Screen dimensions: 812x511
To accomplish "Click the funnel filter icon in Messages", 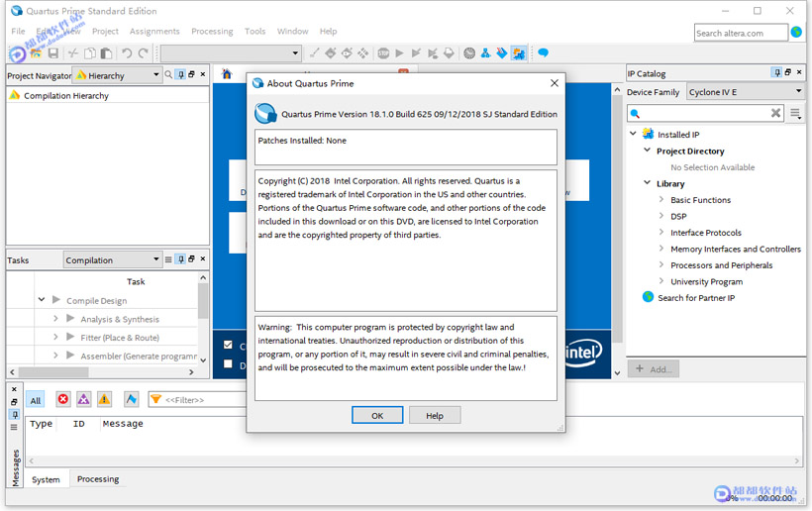I will click(155, 399).
